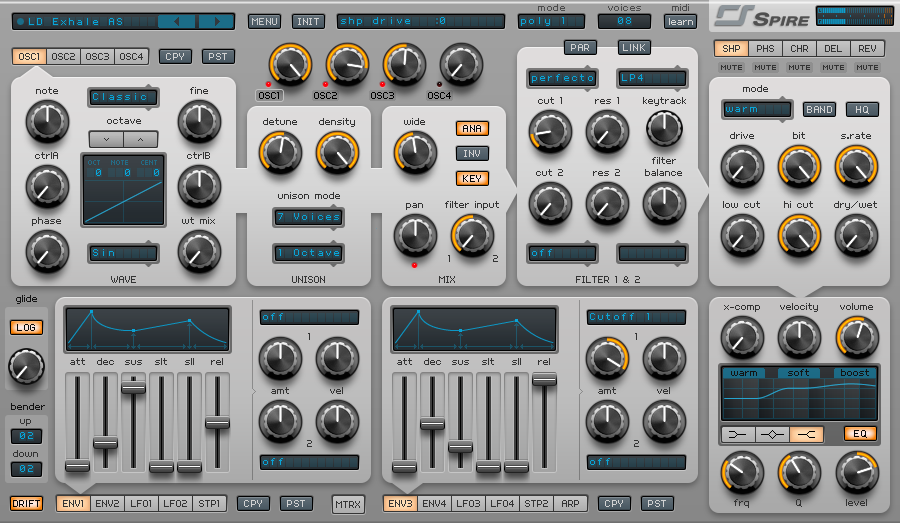Enable the INV toggle
The width and height of the screenshot is (900, 523).
click(x=472, y=153)
